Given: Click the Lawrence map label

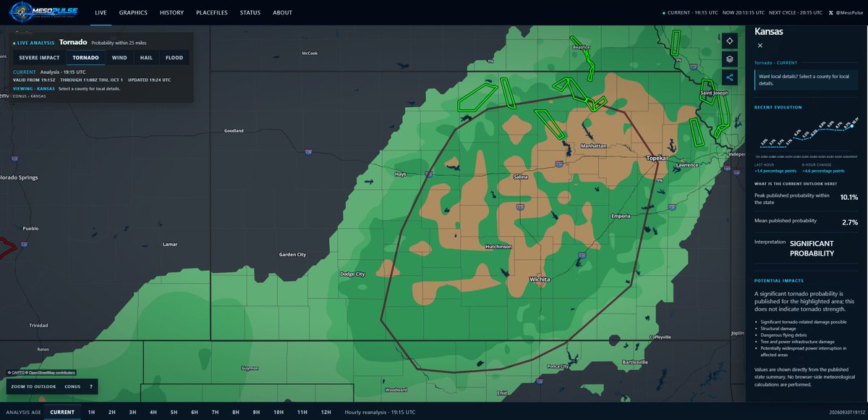Looking at the screenshot, I should 687,164.
